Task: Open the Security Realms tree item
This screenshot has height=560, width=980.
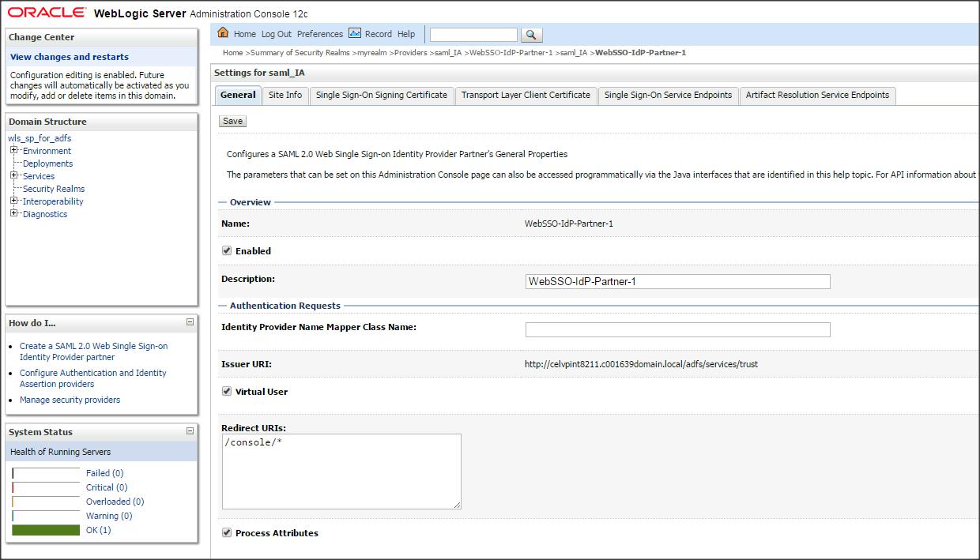Action: (54, 189)
